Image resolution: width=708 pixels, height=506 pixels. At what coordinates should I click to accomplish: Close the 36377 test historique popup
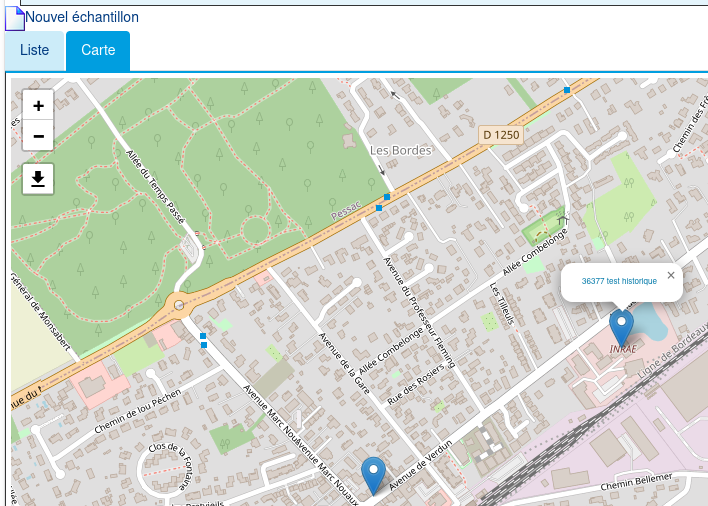click(x=671, y=275)
